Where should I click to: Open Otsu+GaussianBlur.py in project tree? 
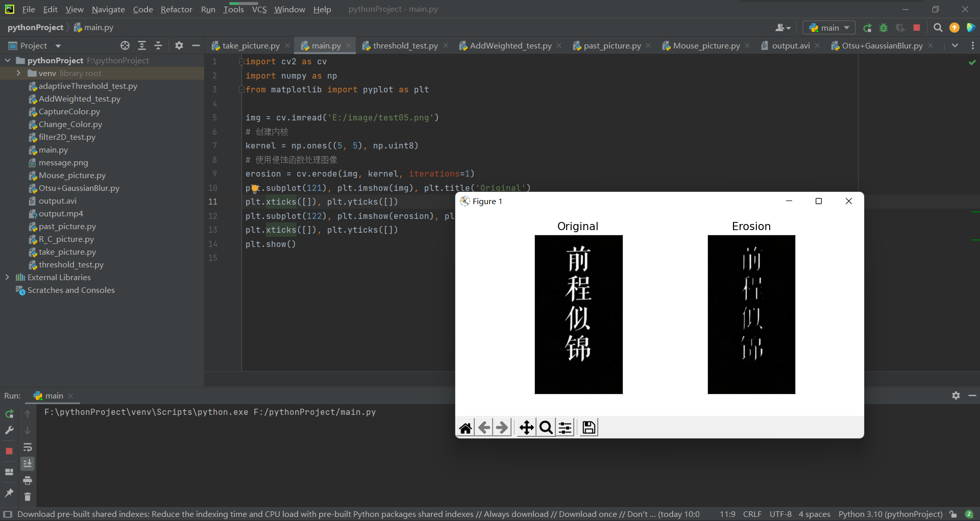[79, 188]
